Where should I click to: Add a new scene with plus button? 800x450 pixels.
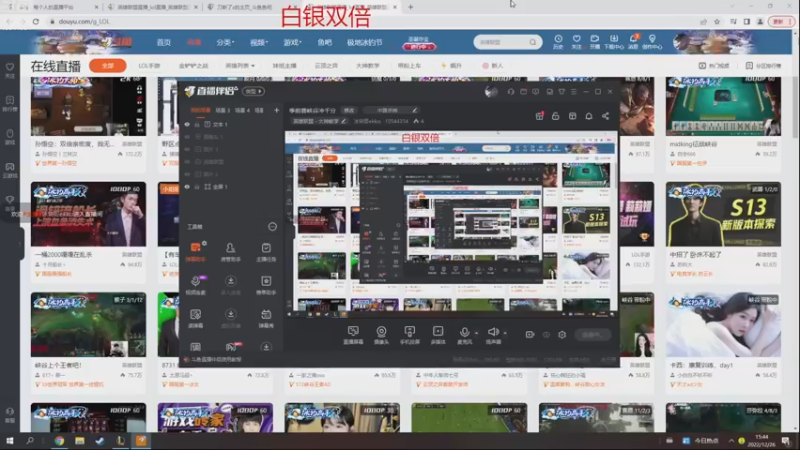pyautogui.click(x=277, y=110)
